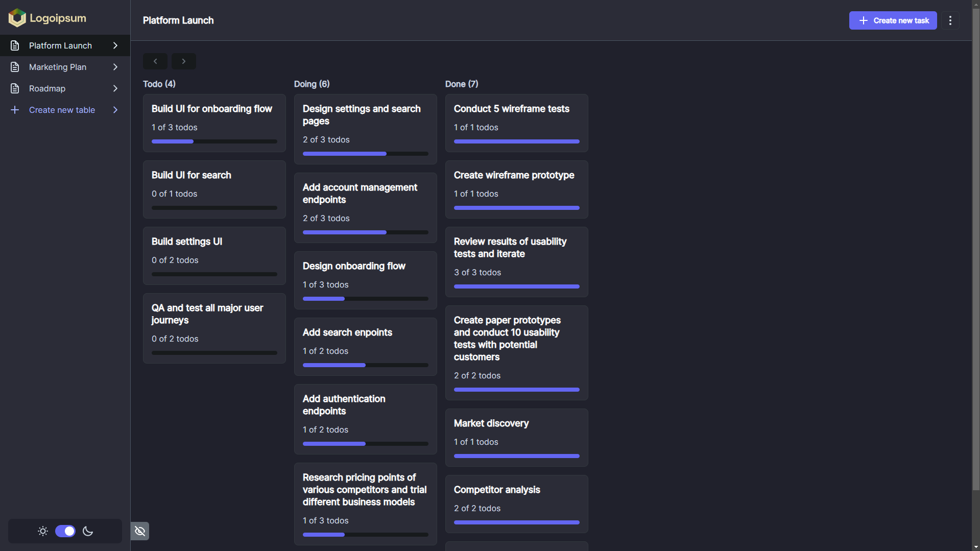Click the Done (7) column heading

click(462, 84)
